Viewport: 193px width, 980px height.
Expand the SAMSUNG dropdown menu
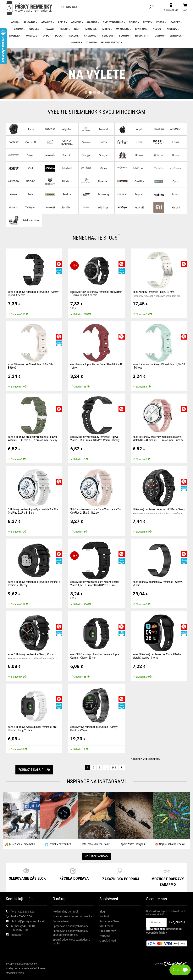(91, 36)
